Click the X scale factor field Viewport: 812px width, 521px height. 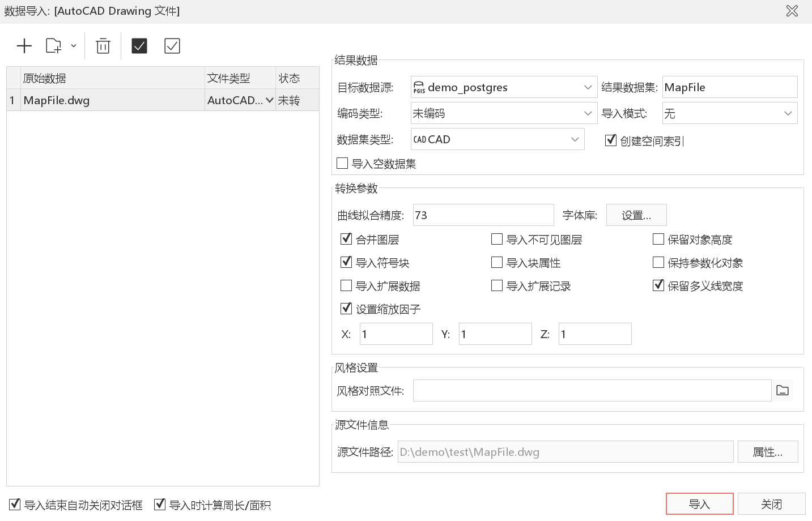[x=396, y=334]
